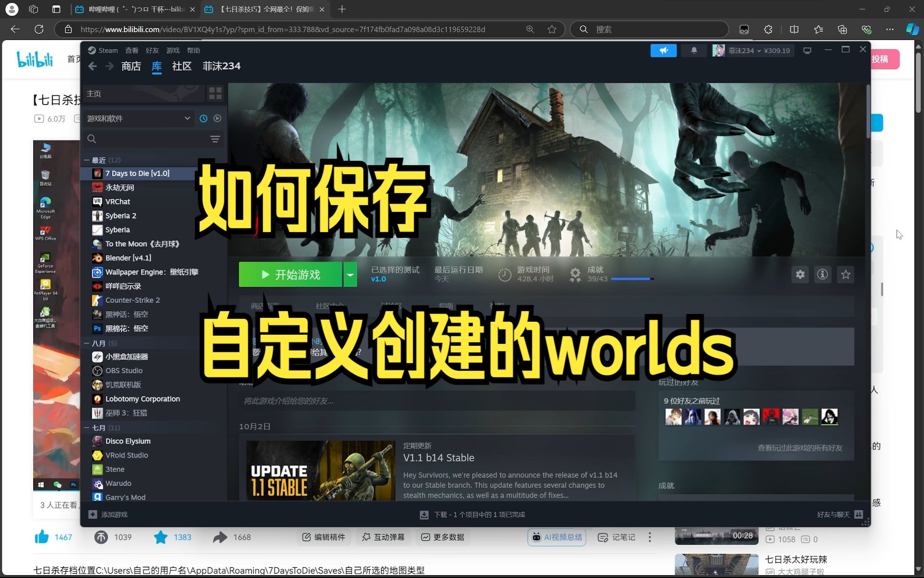This screenshot has height=578, width=924.
Task: Click 编辑稿件 under the Bilibili video
Action: tap(324, 537)
